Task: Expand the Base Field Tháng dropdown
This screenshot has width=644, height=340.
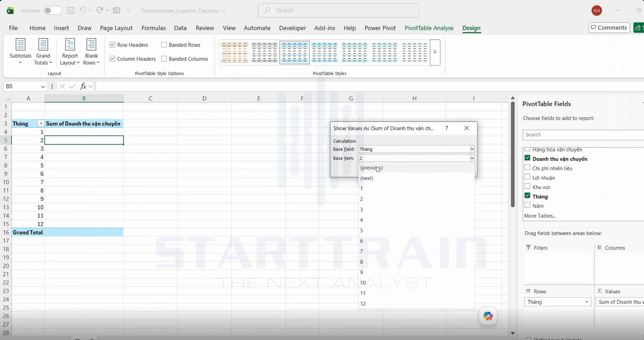Action: coord(472,149)
